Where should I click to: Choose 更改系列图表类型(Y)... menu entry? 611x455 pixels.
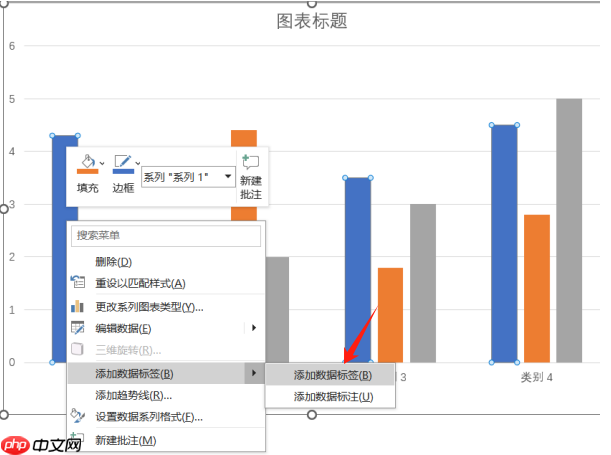point(149,307)
